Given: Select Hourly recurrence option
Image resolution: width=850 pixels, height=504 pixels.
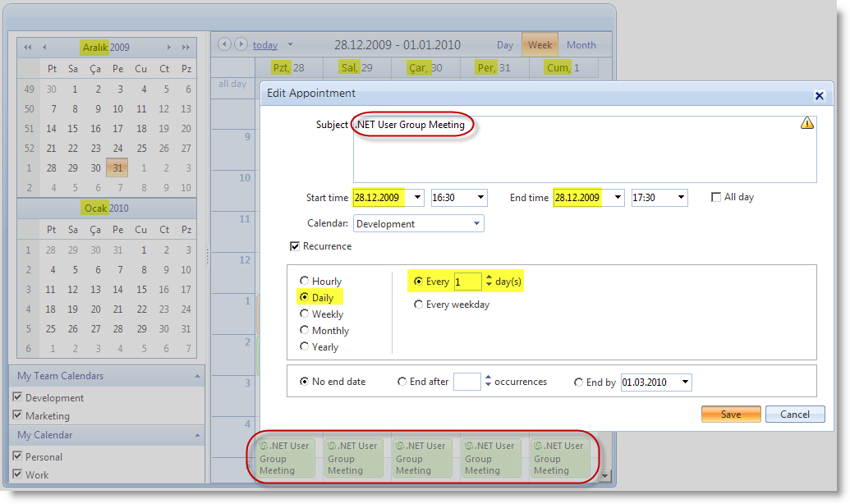Looking at the screenshot, I should 304,281.
